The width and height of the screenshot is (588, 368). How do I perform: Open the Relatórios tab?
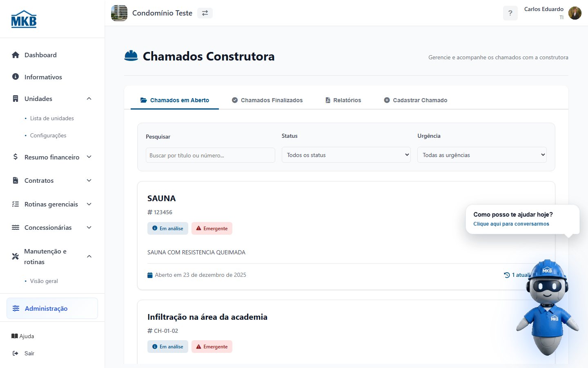[x=343, y=100]
